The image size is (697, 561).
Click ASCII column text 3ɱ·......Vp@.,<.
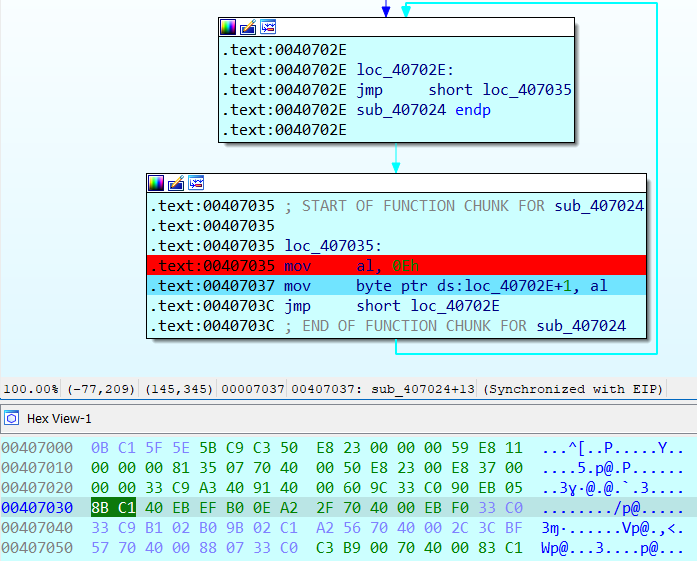(x=613, y=528)
